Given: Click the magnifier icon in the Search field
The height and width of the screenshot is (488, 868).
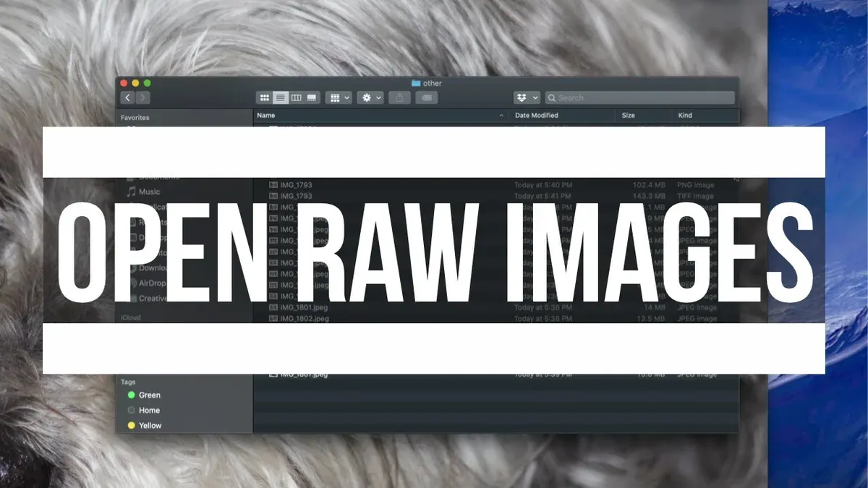Looking at the screenshot, I should tap(552, 98).
